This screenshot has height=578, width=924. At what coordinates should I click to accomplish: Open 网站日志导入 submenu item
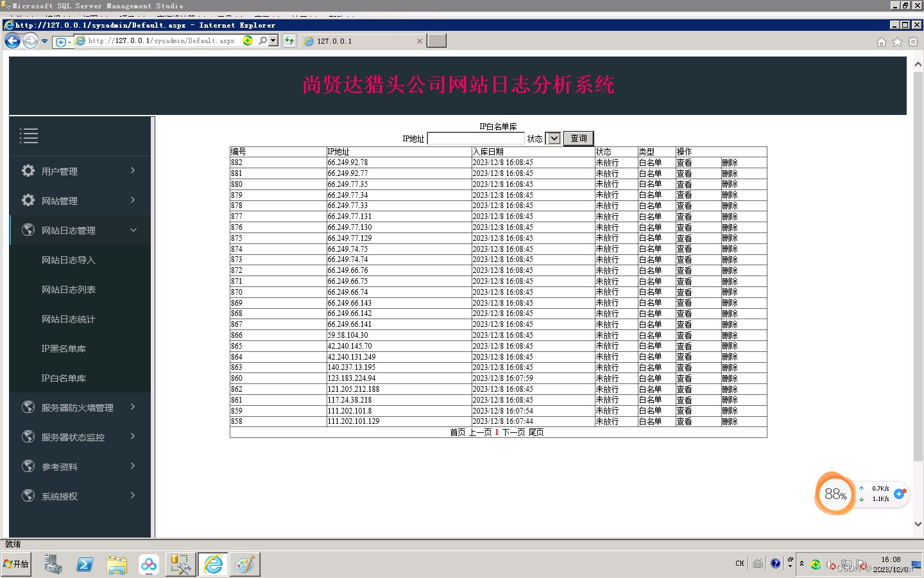coord(69,260)
